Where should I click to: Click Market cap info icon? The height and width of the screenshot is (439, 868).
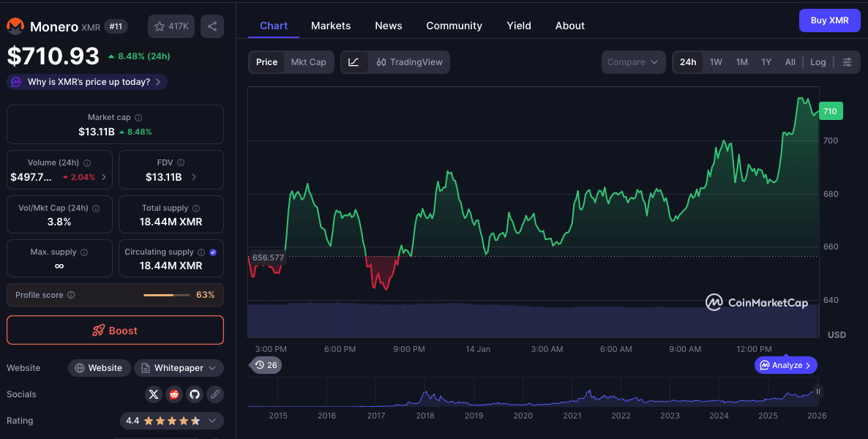138,118
